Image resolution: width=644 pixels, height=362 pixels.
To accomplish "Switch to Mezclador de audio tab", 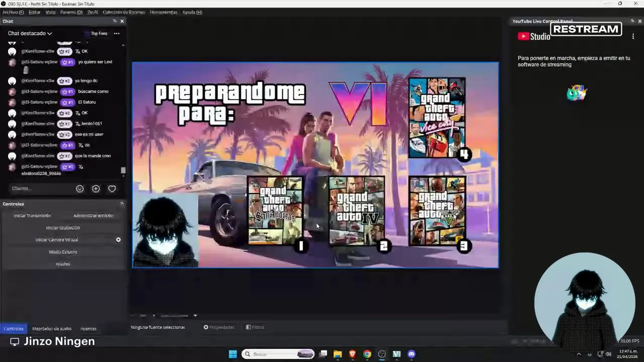I will [x=52, y=329].
